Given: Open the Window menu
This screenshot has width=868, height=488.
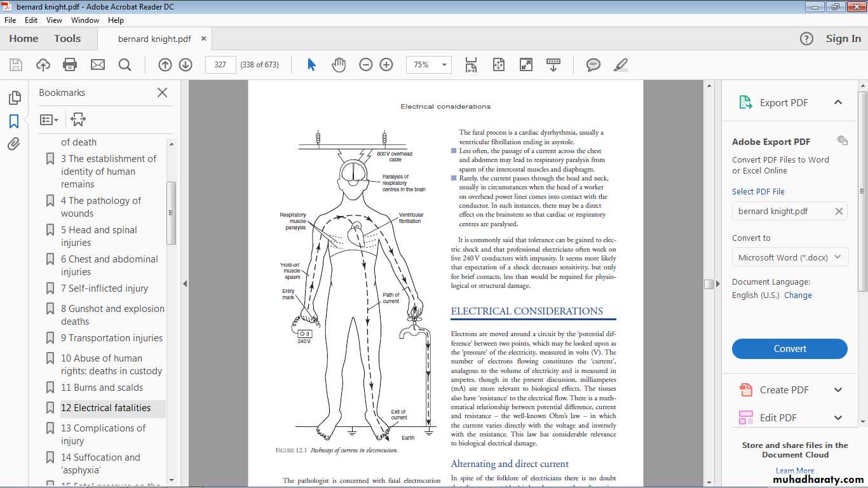Looking at the screenshot, I should point(85,20).
